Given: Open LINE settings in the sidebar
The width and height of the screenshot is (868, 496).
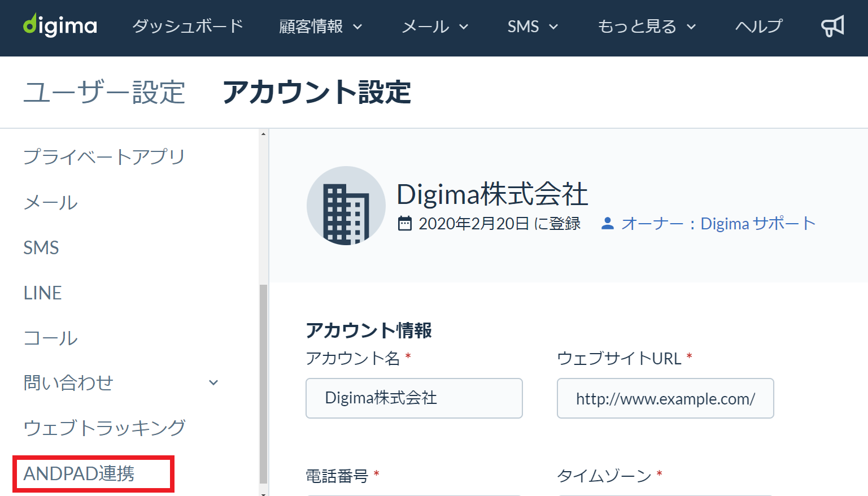Looking at the screenshot, I should tap(42, 293).
